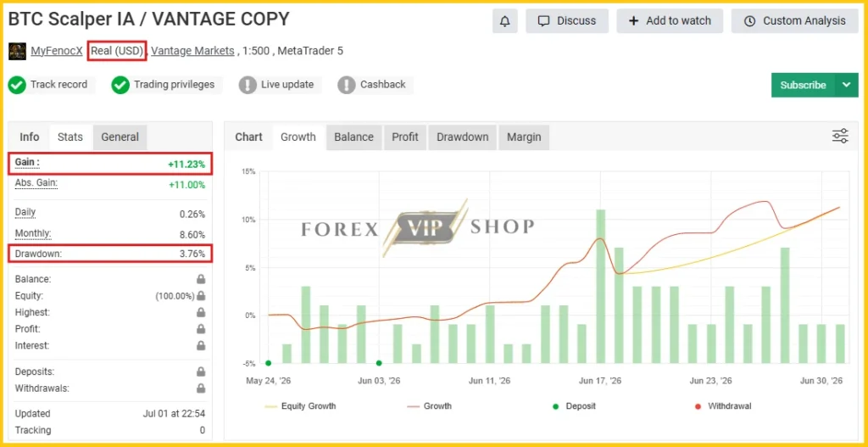Click the MyFenocX avatar thumbnail
This screenshot has width=868, height=447.
point(17,51)
